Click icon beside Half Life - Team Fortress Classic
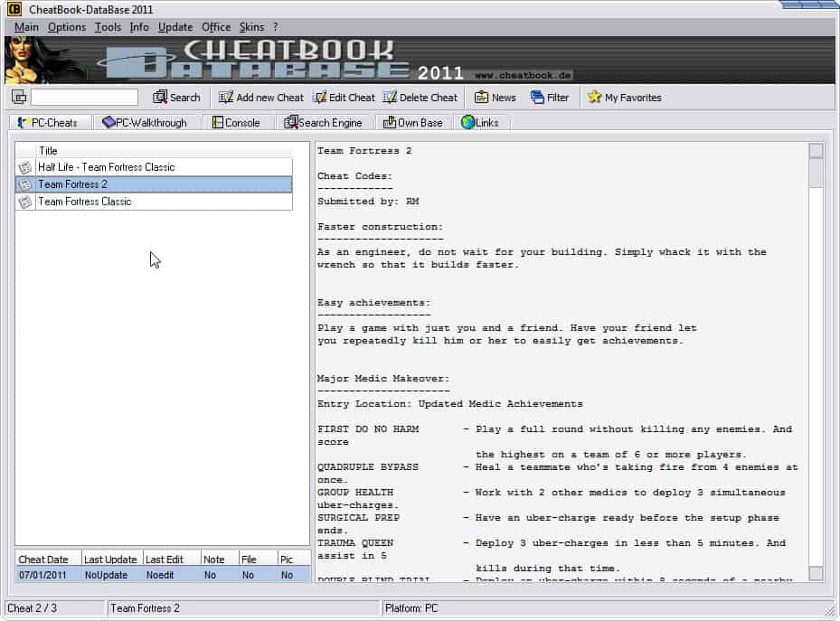This screenshot has width=840, height=621. click(x=24, y=167)
